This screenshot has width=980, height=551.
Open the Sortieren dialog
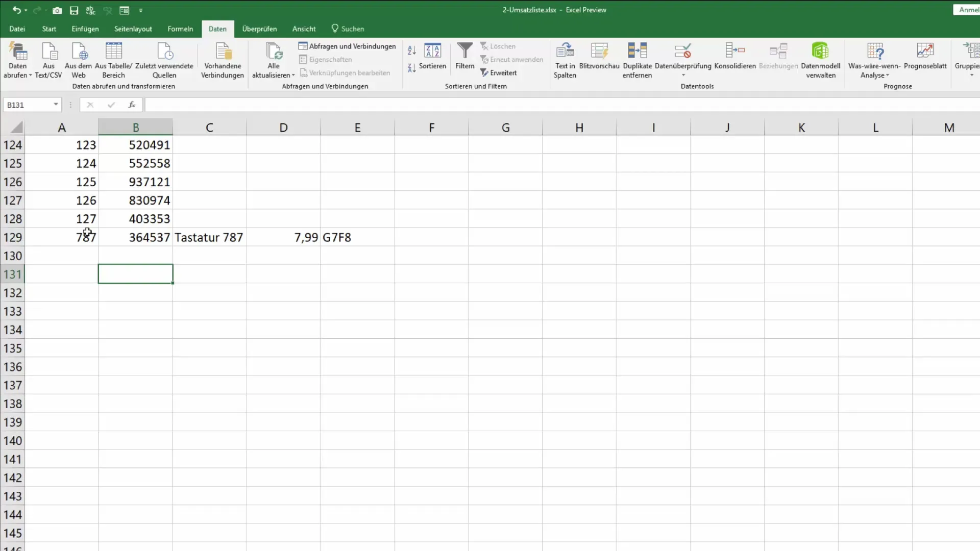pos(432,56)
